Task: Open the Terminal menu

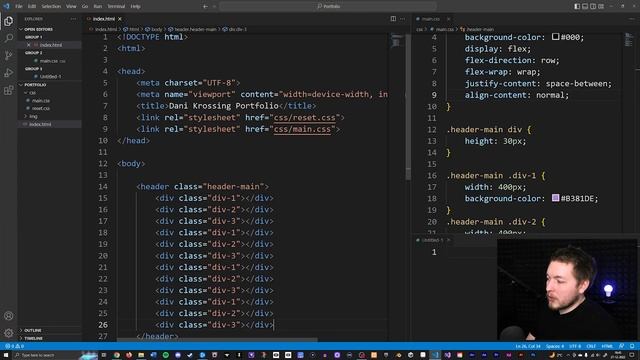Action: 116,7
